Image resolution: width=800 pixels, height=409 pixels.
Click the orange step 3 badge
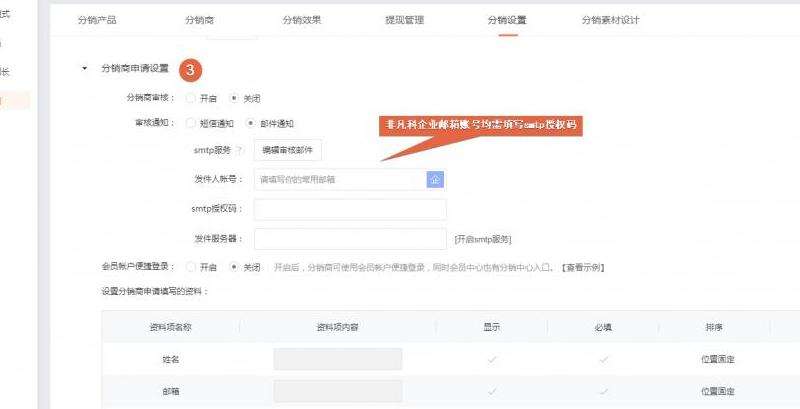[191, 69]
